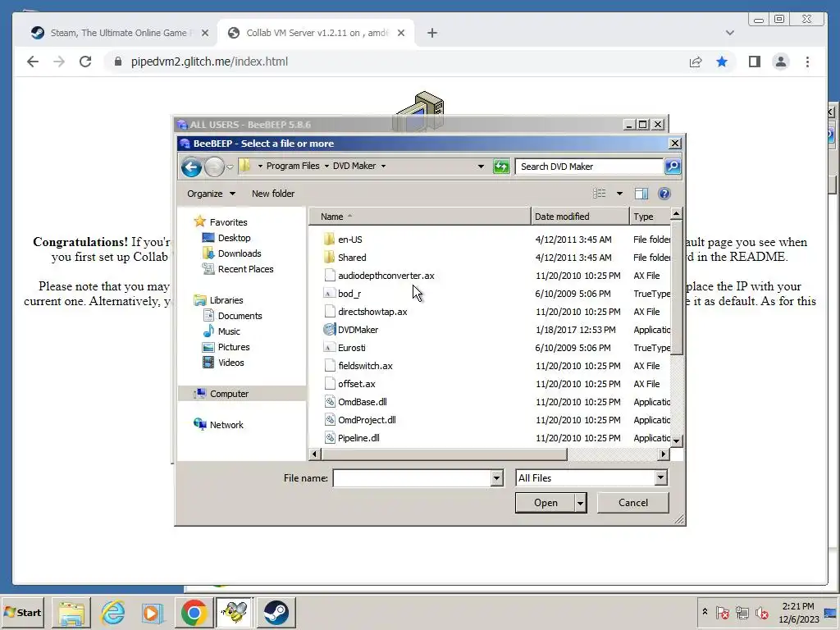This screenshot has height=630, width=840.
Task: Toggle the preview pane icon
Action: pyautogui.click(x=641, y=194)
